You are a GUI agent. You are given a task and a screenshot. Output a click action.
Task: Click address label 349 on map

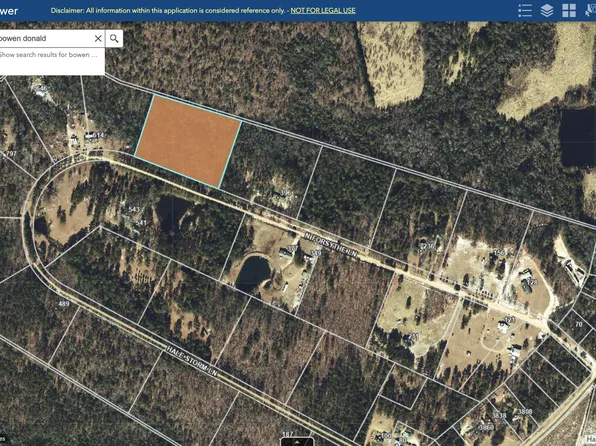coord(316,253)
